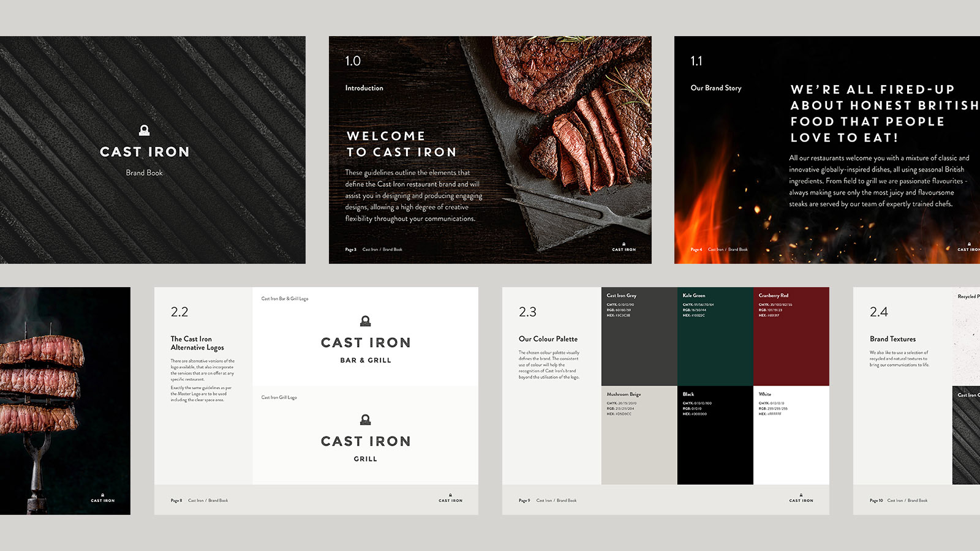Click the '1.1' section number

tap(696, 61)
